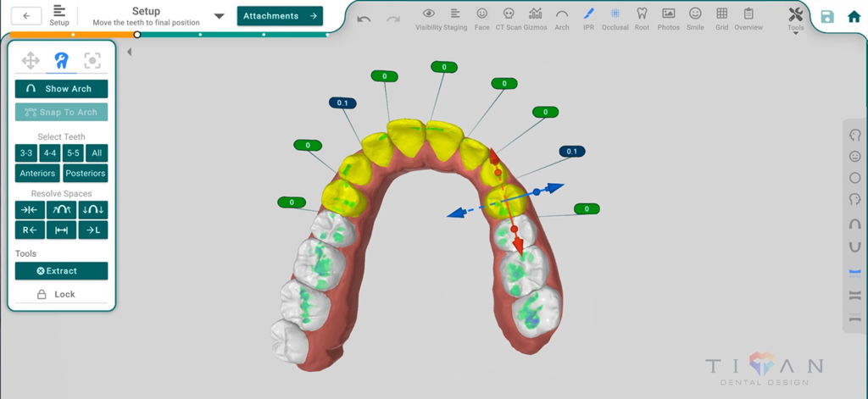This screenshot has width=868, height=399.
Task: Select teeth 3-3
Action: click(x=26, y=153)
